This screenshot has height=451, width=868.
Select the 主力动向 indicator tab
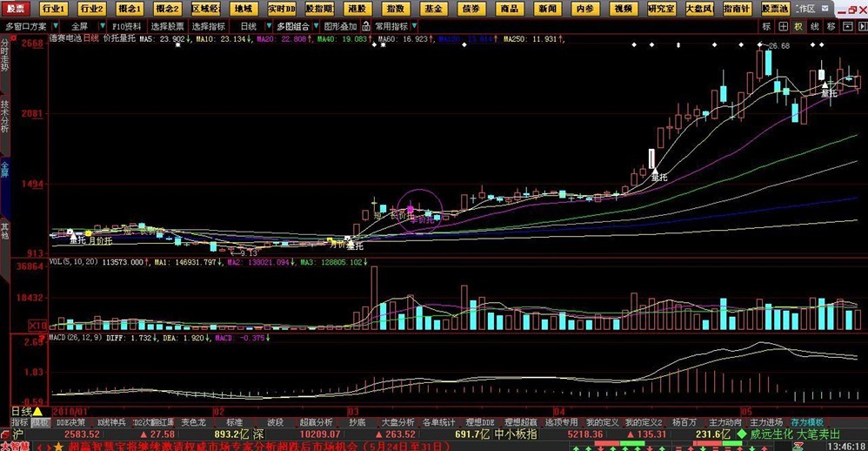pyautogui.click(x=725, y=422)
